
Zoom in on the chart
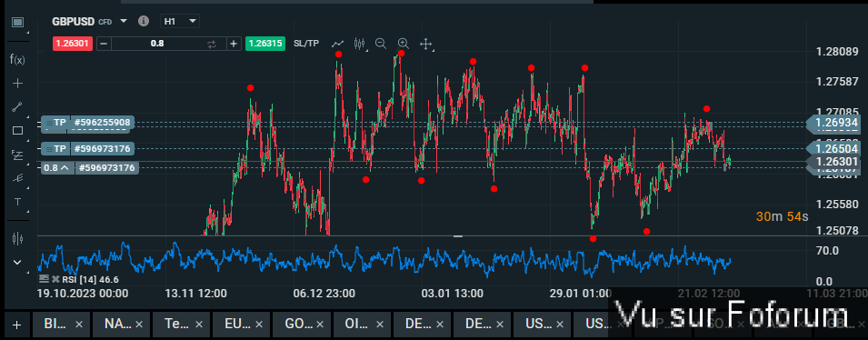(403, 44)
